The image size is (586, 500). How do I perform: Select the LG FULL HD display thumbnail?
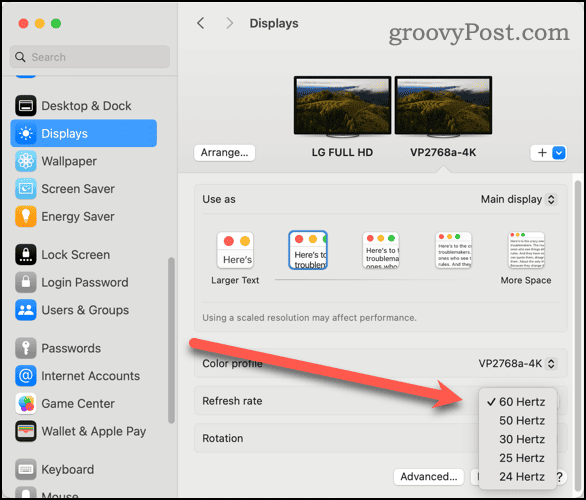(342, 106)
